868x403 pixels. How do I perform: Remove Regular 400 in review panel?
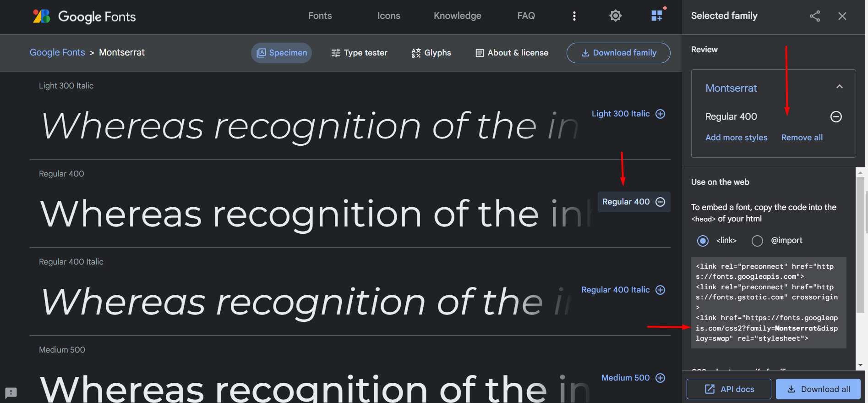click(836, 117)
